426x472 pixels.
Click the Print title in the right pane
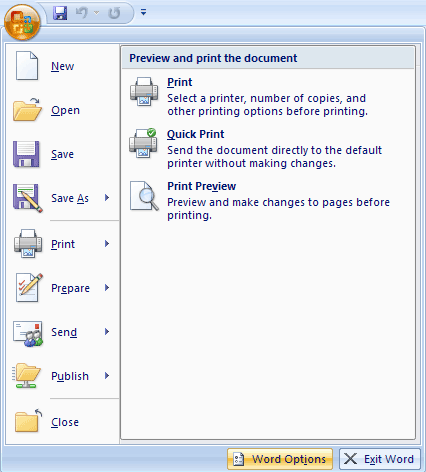click(180, 82)
